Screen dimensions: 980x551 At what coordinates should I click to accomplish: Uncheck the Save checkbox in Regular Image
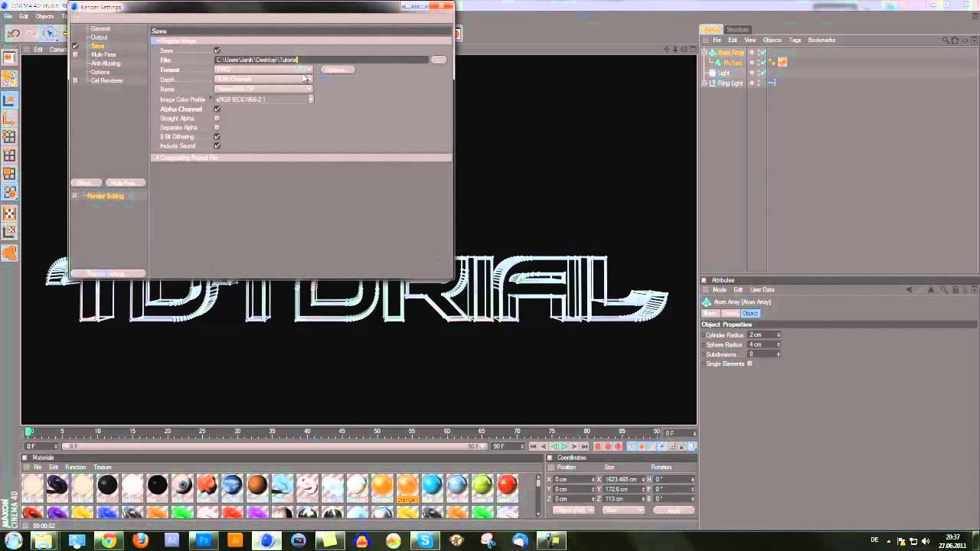(x=217, y=51)
